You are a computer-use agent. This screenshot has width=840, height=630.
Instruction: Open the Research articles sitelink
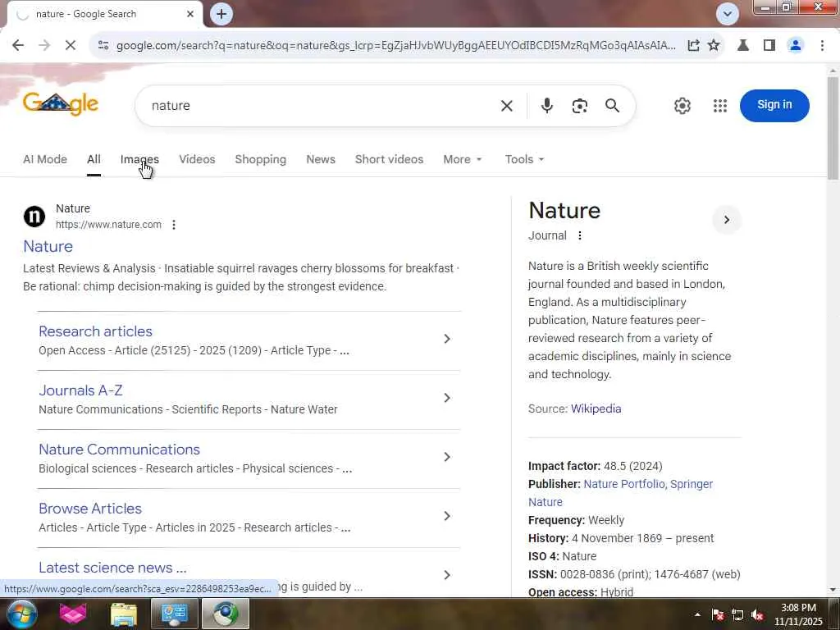click(x=95, y=331)
